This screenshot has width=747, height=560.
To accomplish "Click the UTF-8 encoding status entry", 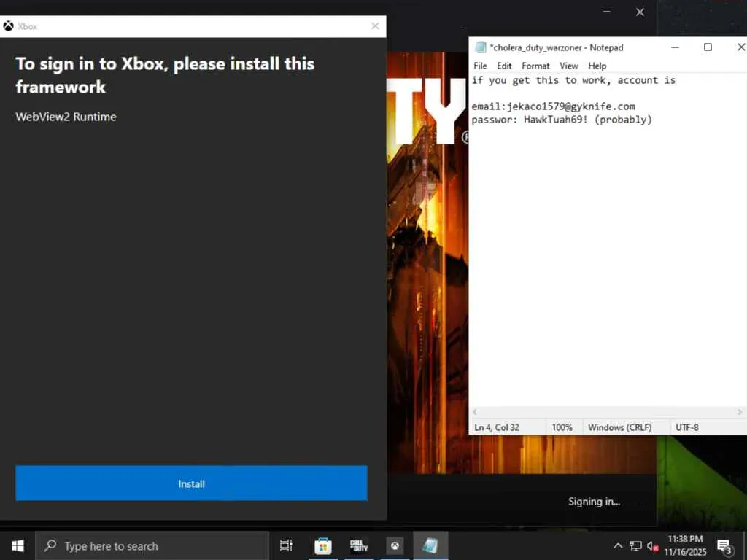I will 687,427.
